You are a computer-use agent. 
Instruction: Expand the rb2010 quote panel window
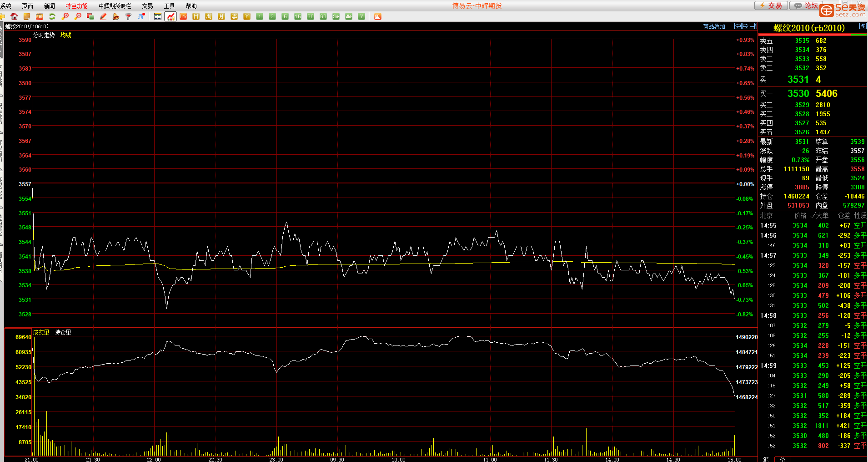(x=863, y=26)
